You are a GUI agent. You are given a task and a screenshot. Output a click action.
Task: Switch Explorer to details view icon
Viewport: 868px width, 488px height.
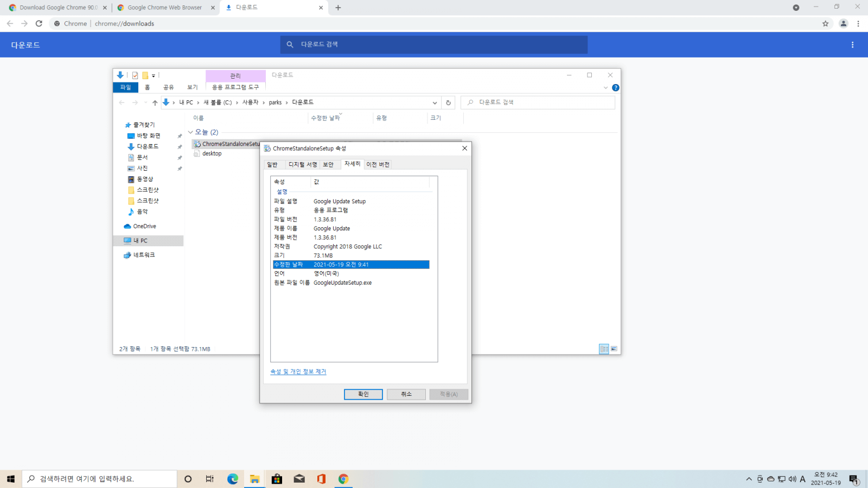pyautogui.click(x=604, y=349)
